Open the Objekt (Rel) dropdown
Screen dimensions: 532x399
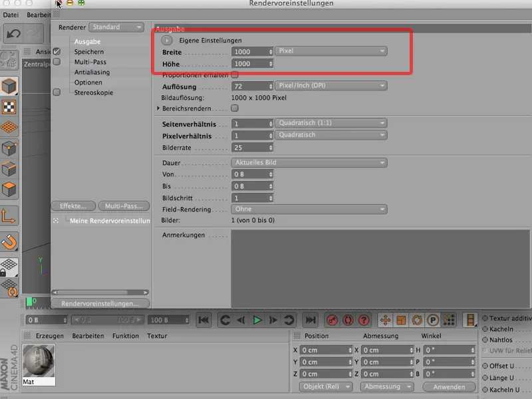326,386
